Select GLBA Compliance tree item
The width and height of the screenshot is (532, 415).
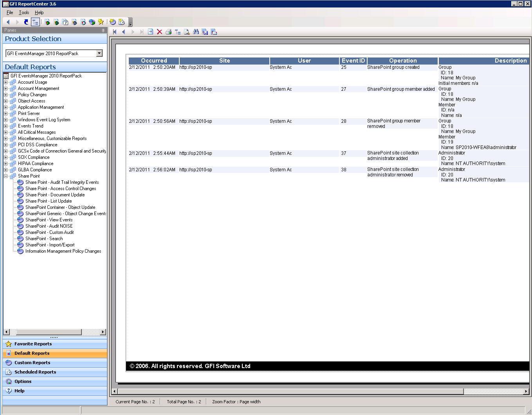35,170
